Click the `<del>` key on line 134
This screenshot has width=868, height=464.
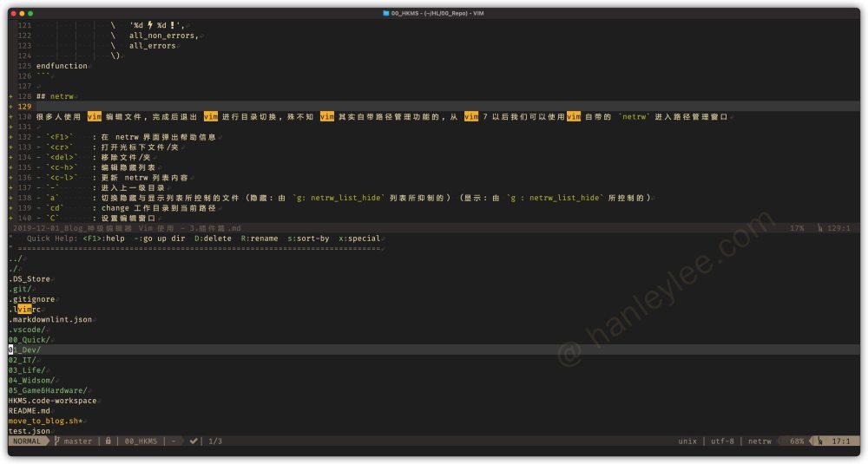coord(62,157)
